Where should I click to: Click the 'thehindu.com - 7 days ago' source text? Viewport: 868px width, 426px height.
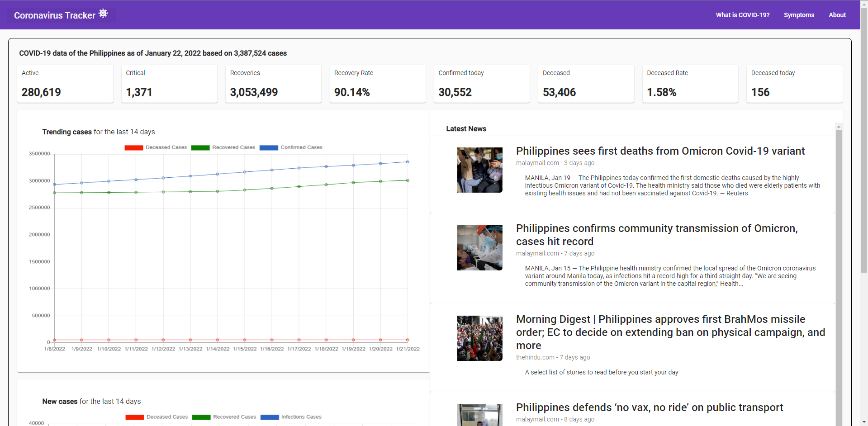pos(553,357)
